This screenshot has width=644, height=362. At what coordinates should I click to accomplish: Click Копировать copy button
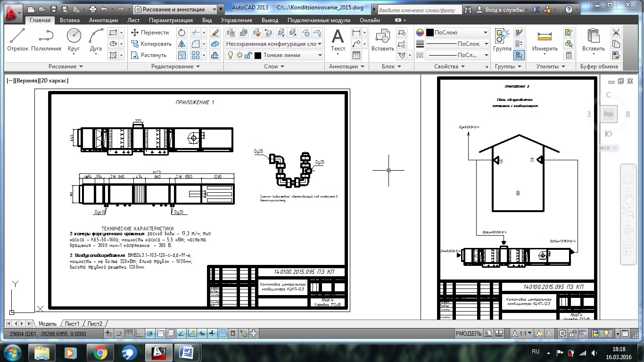point(151,44)
